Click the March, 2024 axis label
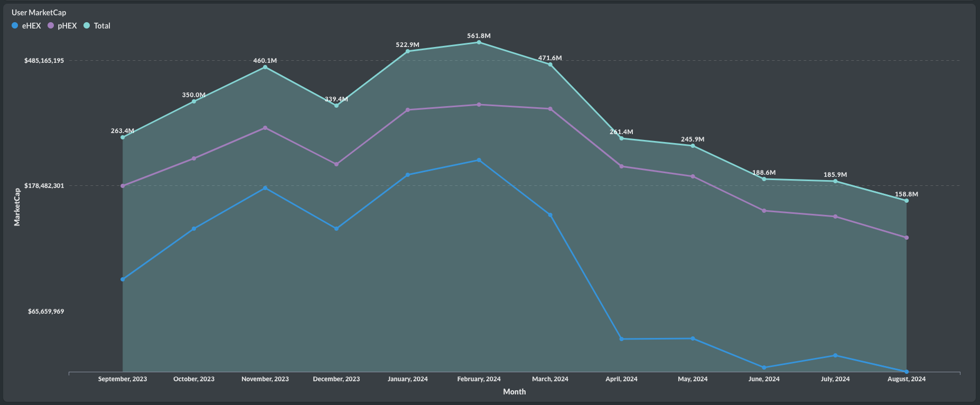 pyautogui.click(x=550, y=379)
